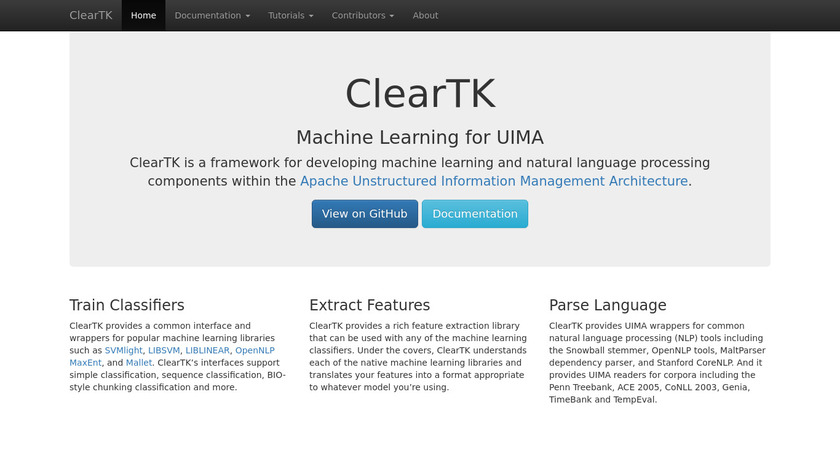840x472 pixels.
Task: Select the Home tab in navbar
Action: [x=144, y=16]
